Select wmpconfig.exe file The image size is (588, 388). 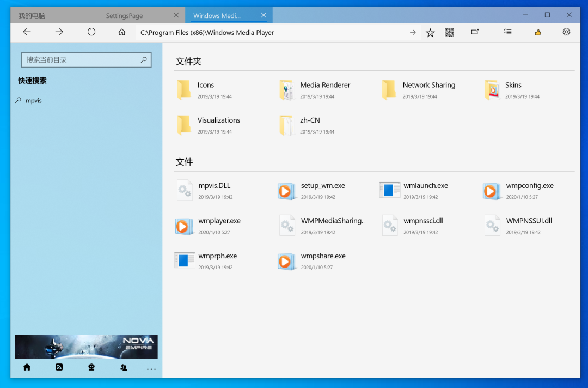point(519,191)
